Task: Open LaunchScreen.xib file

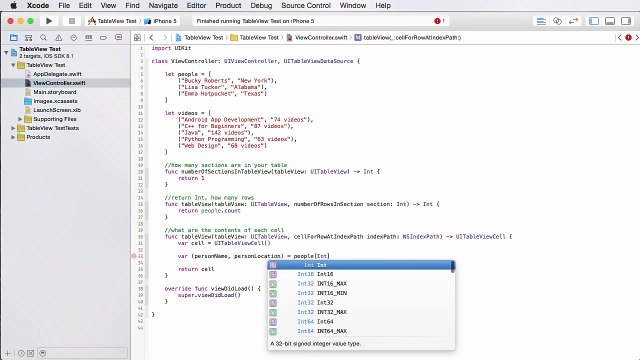Action: [57, 110]
